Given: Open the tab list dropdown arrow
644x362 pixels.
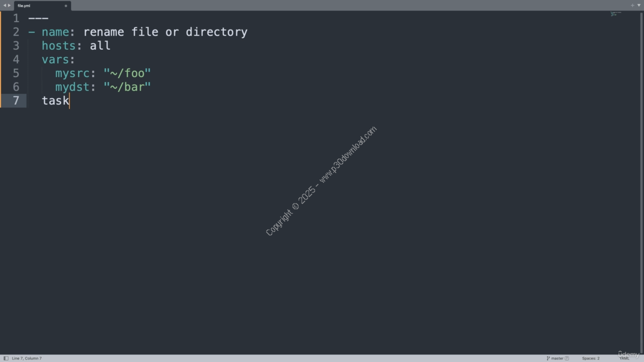Looking at the screenshot, I should point(639,6).
